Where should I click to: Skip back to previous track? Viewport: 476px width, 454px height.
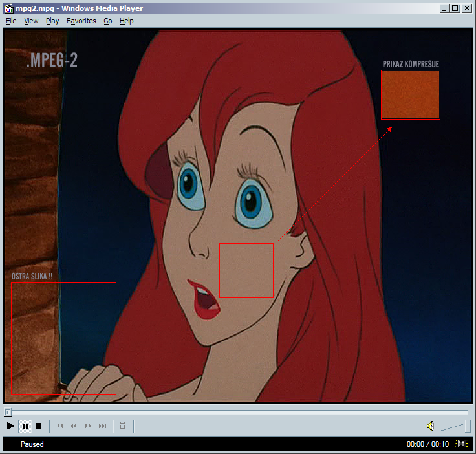(x=59, y=426)
